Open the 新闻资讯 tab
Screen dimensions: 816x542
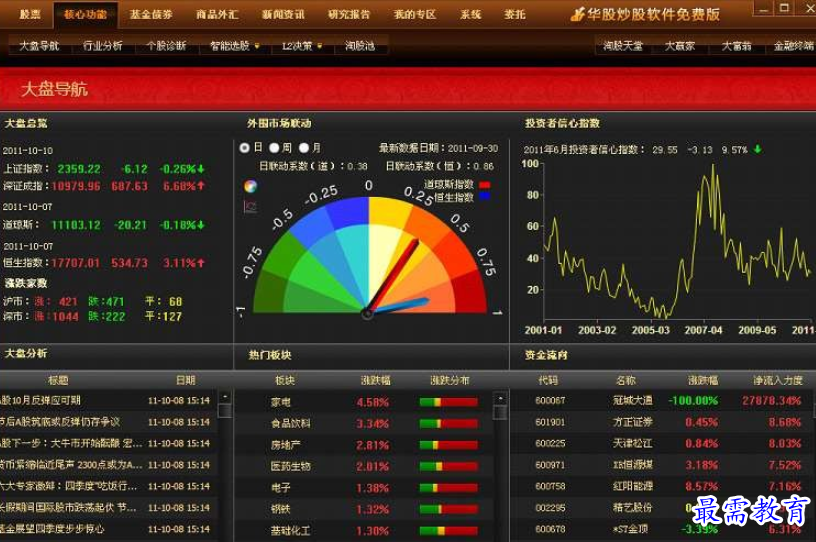tap(283, 14)
